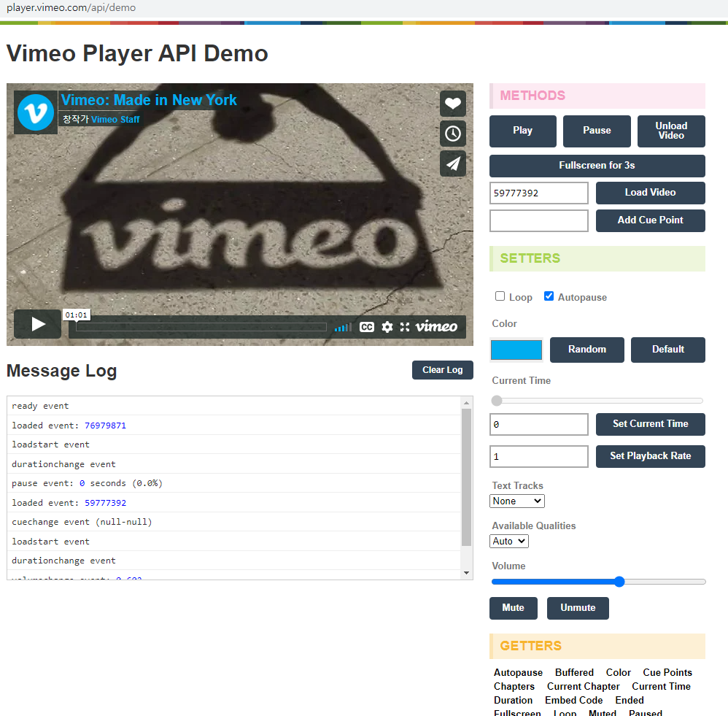Click the Embed Code getter link
728x716 pixels.
(x=574, y=701)
